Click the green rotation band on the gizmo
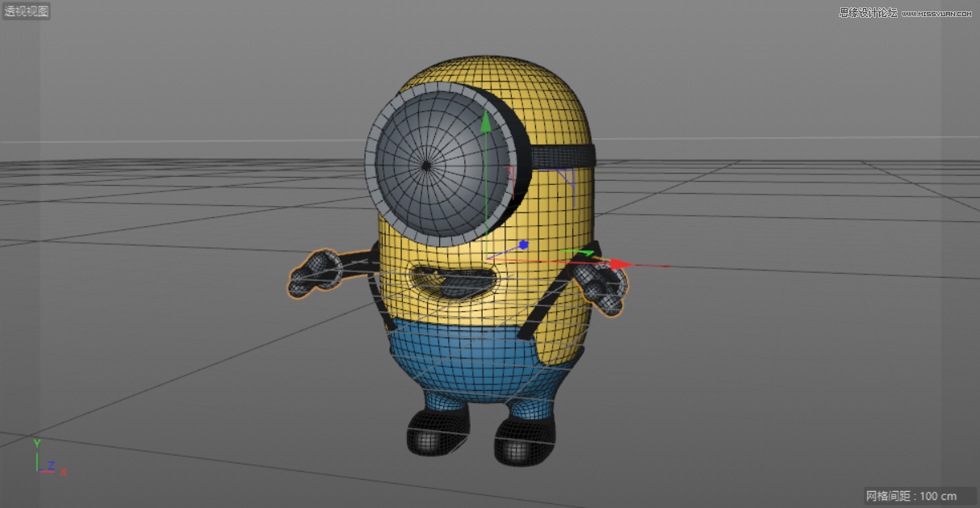The image size is (980, 508). coord(584,253)
